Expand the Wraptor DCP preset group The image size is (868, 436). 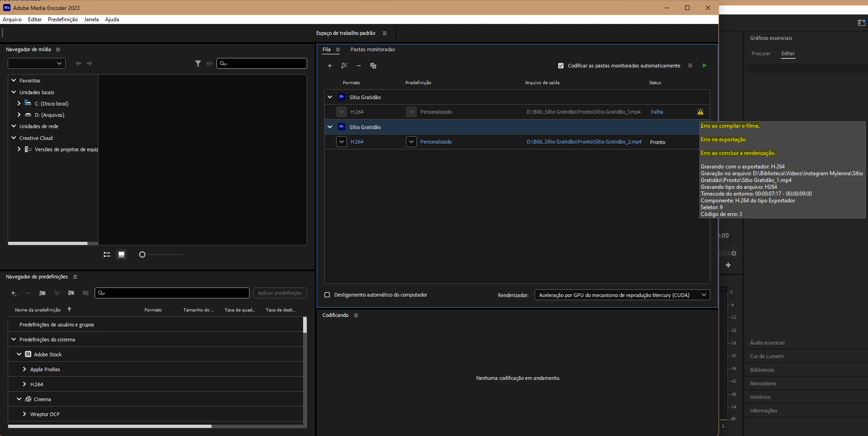(24, 414)
